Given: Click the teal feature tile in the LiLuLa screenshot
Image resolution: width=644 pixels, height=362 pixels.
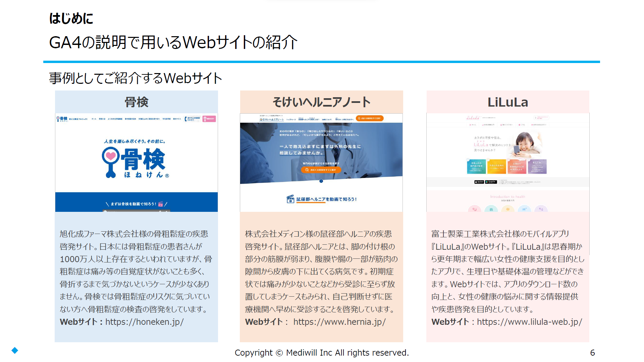Looking at the screenshot, I should pos(476,166).
